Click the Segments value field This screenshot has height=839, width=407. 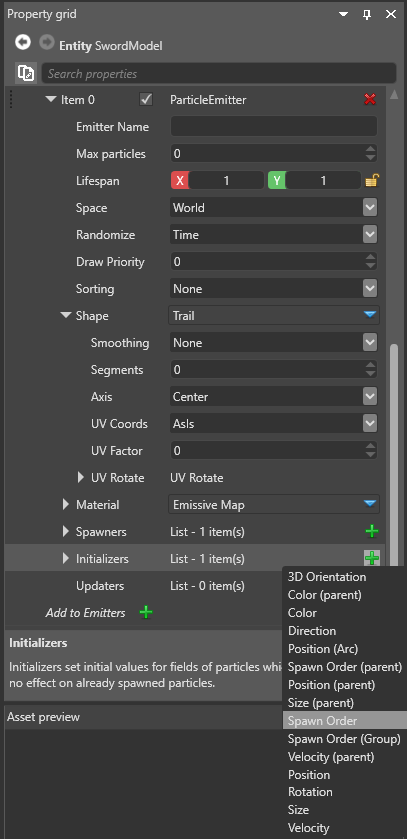tap(267, 370)
